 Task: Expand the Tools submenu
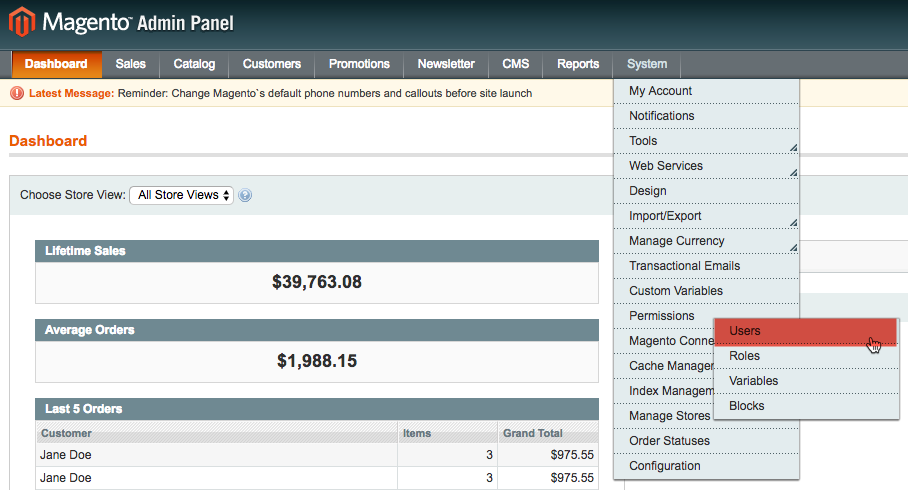pyautogui.click(x=706, y=141)
